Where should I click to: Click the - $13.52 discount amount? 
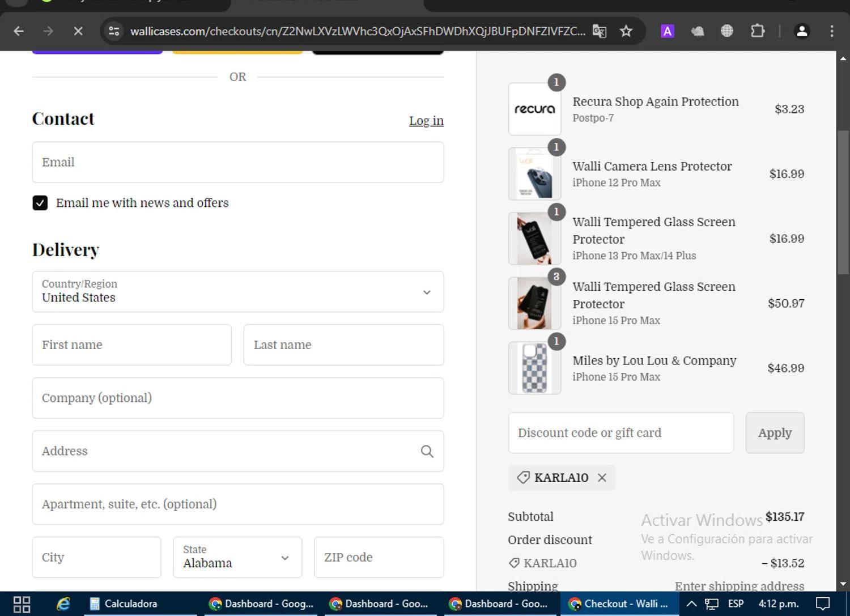783,563
